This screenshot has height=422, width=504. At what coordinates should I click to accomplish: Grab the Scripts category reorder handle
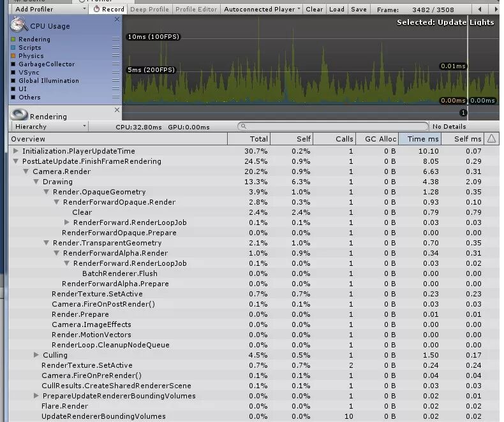[x=115, y=47]
